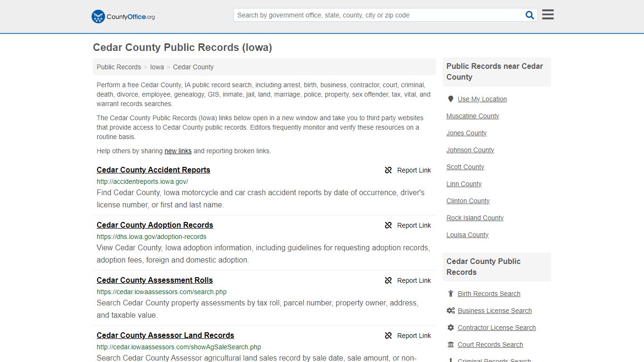This screenshot has height=362, width=644.
Task: Click broken link icon for Accident Reports
Action: coord(388,170)
